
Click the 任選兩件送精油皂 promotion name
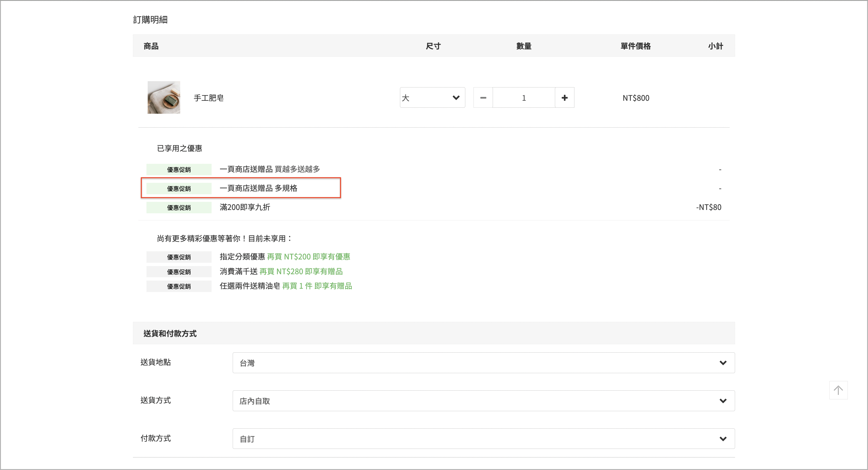(x=250, y=286)
